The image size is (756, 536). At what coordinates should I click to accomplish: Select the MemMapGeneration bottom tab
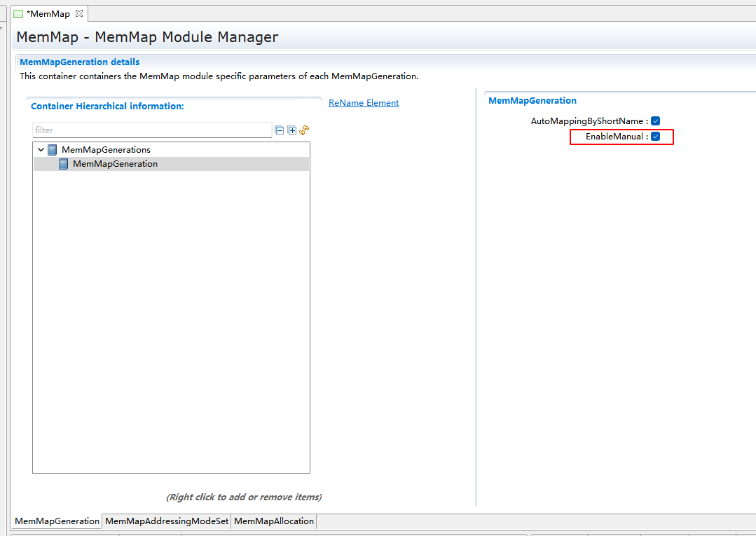pyautogui.click(x=57, y=521)
